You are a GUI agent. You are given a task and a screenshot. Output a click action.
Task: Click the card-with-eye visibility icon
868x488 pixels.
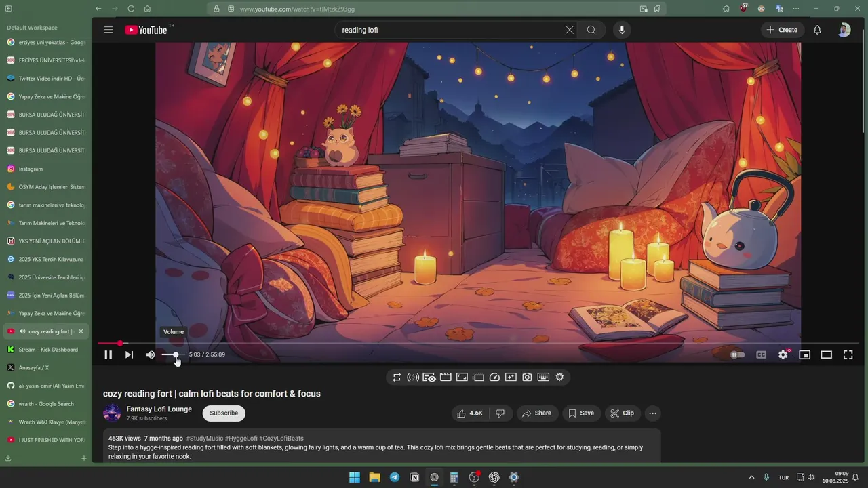429,378
